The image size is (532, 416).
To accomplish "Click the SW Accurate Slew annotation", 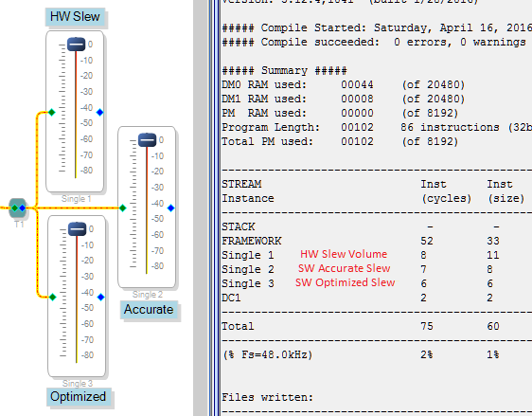I will click(345, 268).
